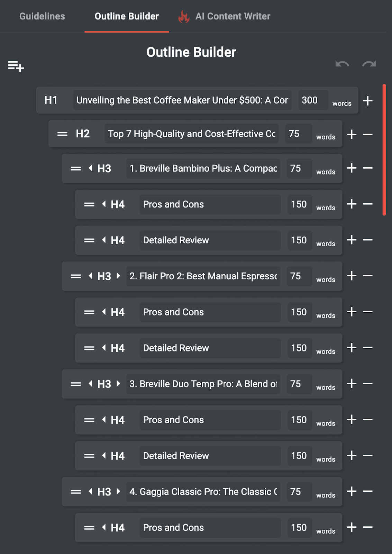Click the fire icon beside AI Content Writer
This screenshot has height=554, width=392.
point(184,16)
